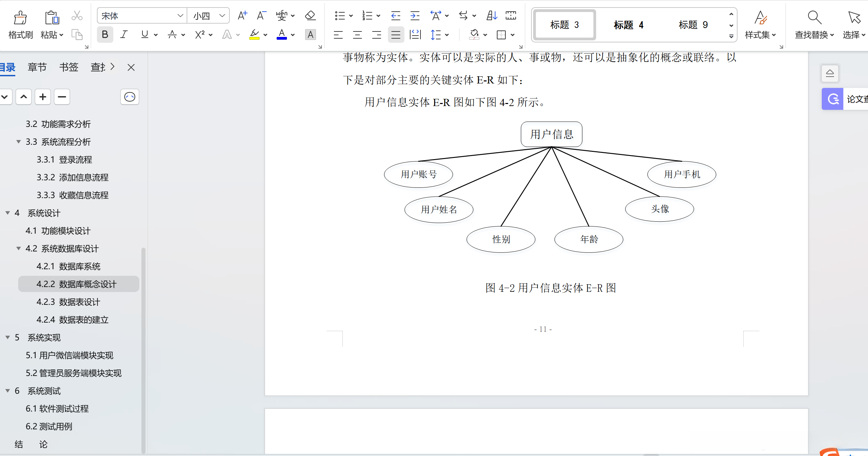Apply the clear formatting eraser
Screen dimensions: 868x456
click(x=309, y=15)
